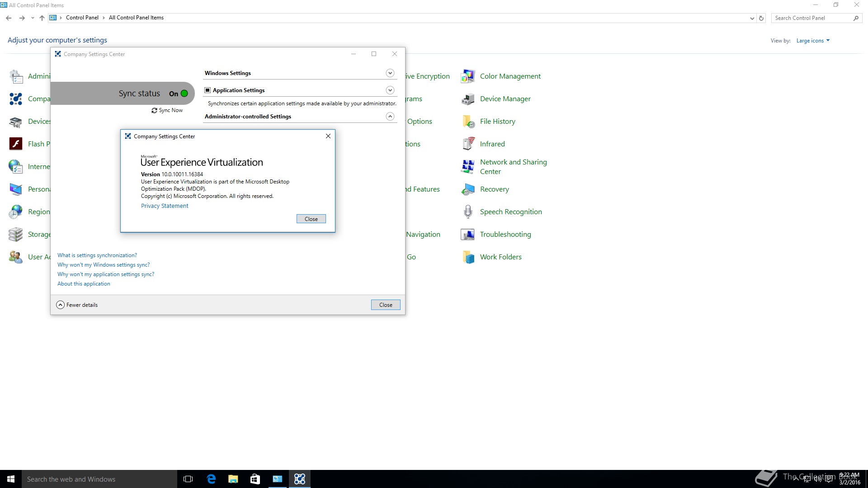Open the Privacy Statement link
Screen dimensions: 868x488
point(165,206)
